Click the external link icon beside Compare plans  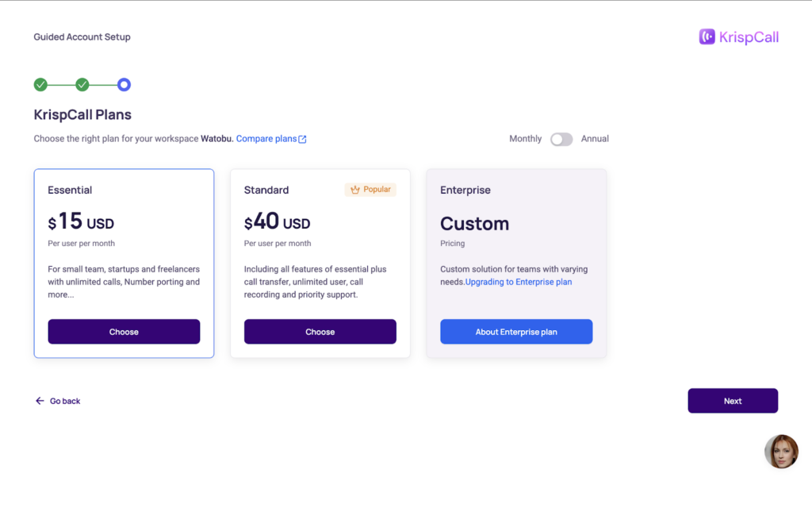[302, 140]
